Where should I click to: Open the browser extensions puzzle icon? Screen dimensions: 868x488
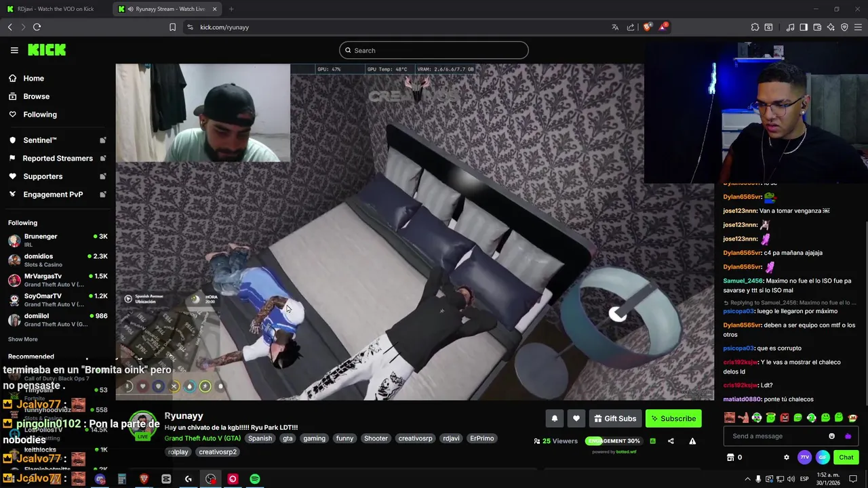(x=755, y=27)
